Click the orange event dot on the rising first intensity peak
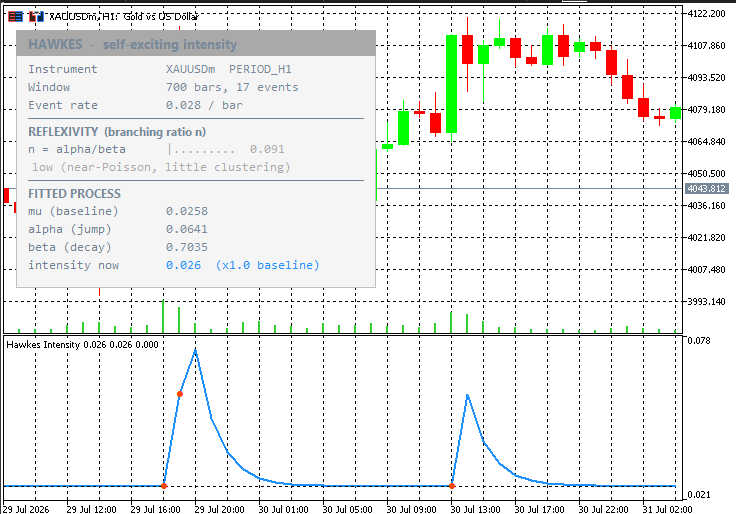Screen dimensions: 736x514 pyautogui.click(x=180, y=394)
